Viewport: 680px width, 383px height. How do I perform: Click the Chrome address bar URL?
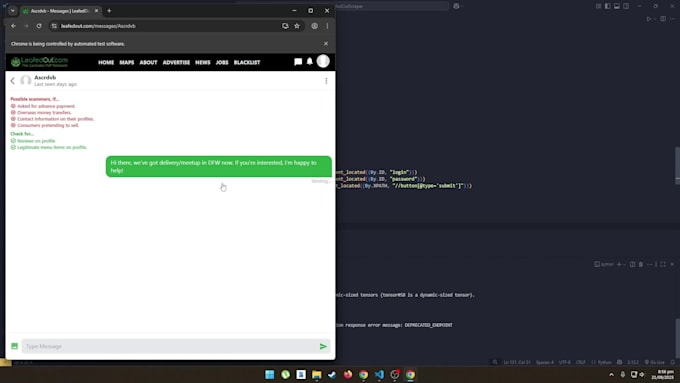point(98,26)
